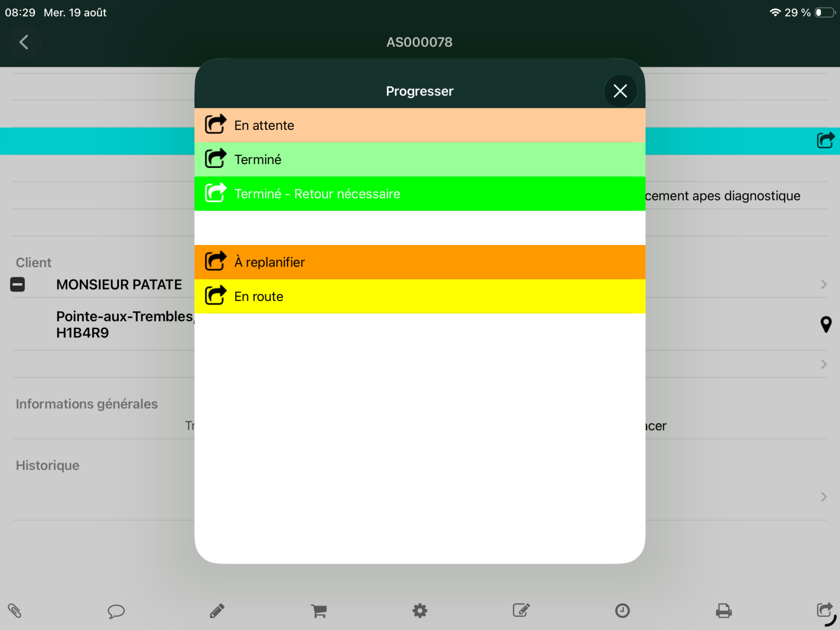Viewport: 840px width, 630px height.
Task: Tap the À replanifier arrow icon
Action: pyautogui.click(x=215, y=261)
